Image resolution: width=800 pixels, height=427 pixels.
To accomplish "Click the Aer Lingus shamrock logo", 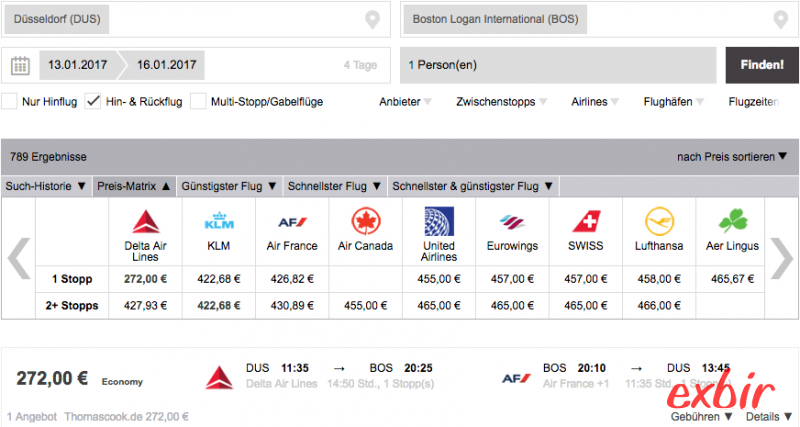I will (733, 221).
